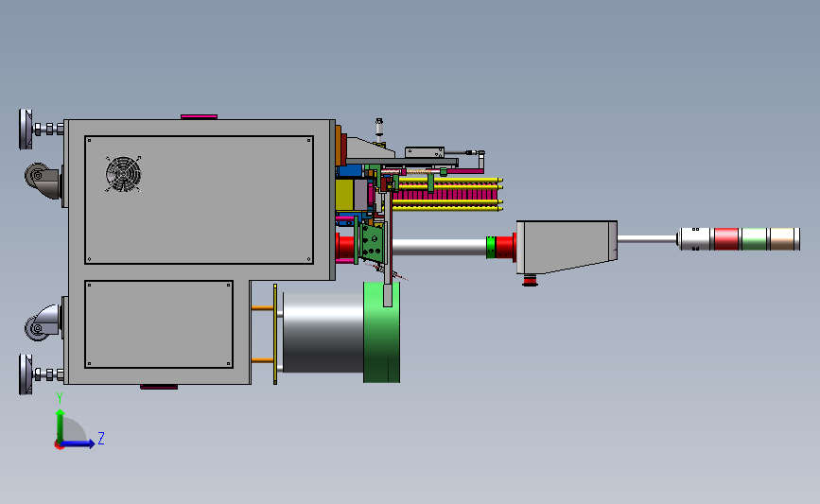Viewport: 820px width, 504px height.
Task: Select the gray pendant control box
Action: (567, 247)
